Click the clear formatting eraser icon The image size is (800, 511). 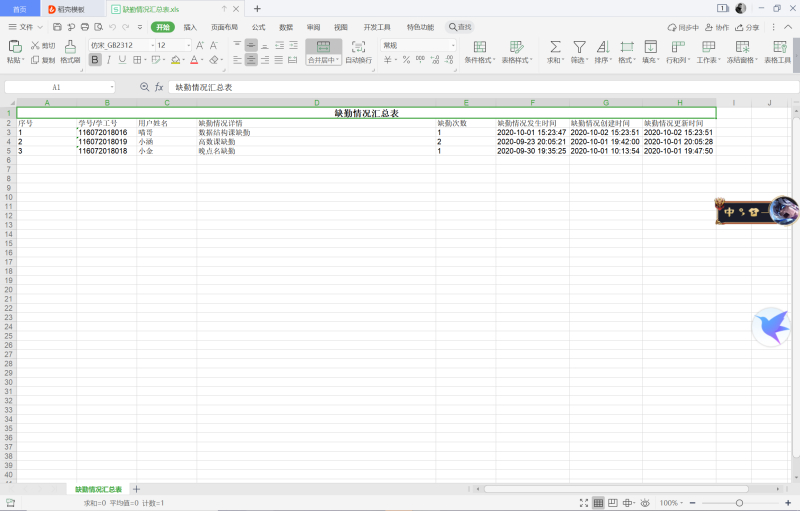(x=214, y=60)
